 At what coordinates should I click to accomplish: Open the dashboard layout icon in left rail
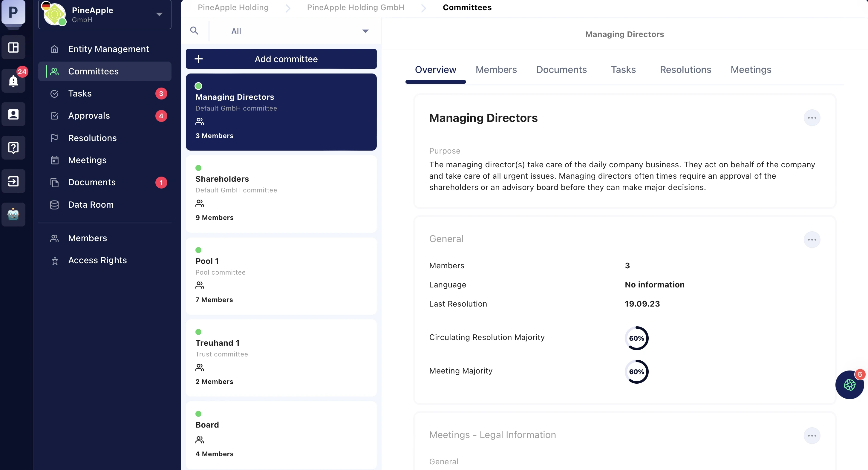[13, 47]
